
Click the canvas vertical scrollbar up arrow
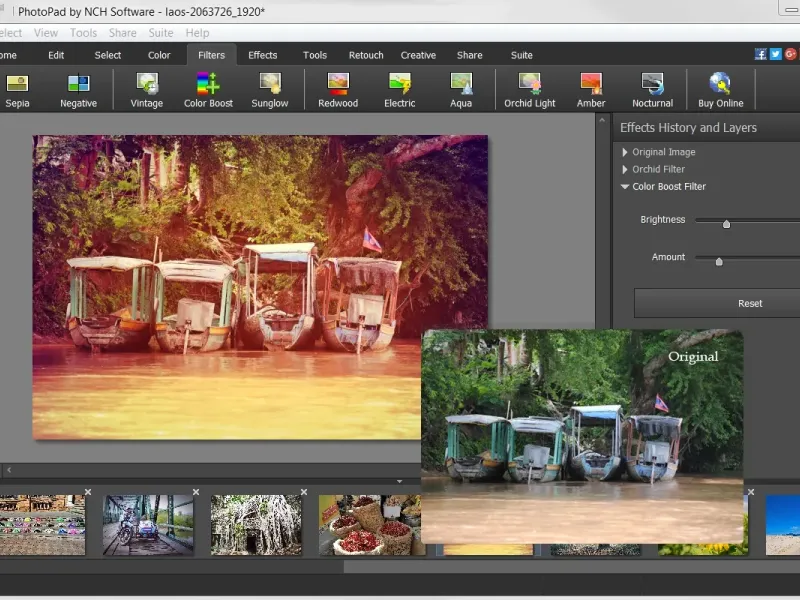[x=602, y=120]
